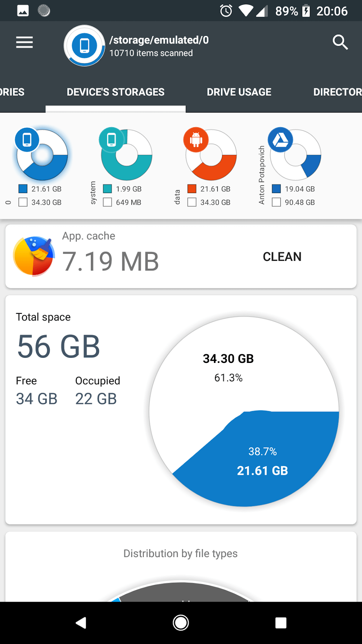Select the system partition teal chart
Screen dimensions: 362x644
[x=126, y=155]
